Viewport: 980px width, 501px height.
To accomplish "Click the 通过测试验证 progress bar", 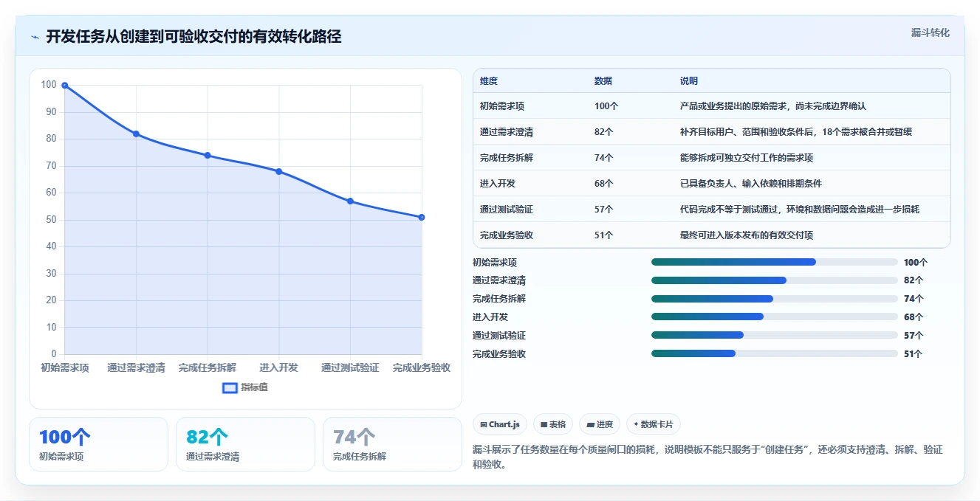I will coord(775,335).
